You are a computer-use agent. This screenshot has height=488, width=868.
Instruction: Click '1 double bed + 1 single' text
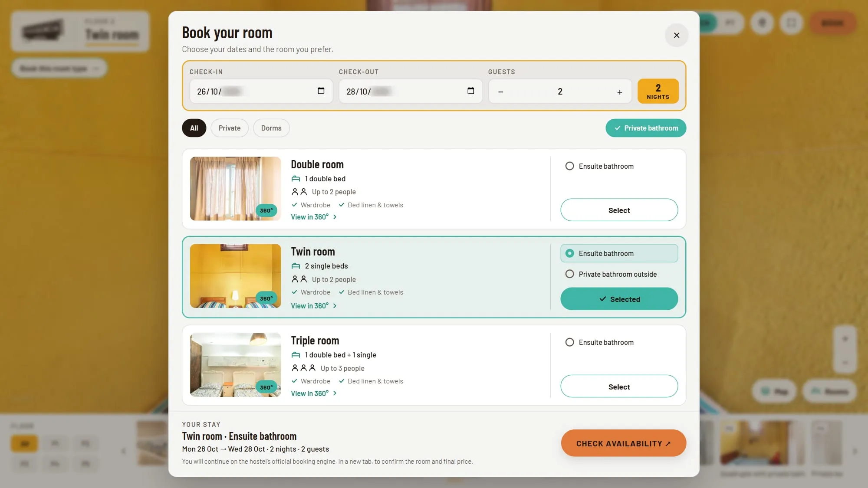point(341,355)
